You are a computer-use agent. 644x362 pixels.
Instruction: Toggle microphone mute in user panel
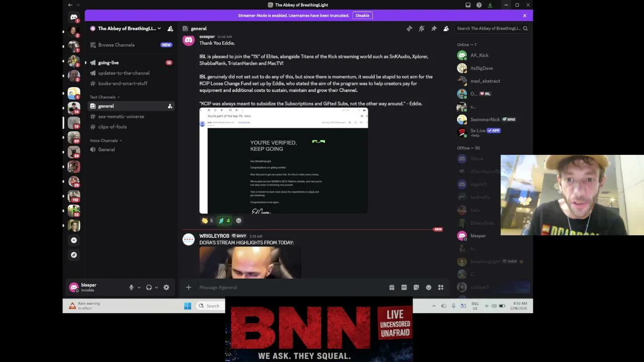131,288
